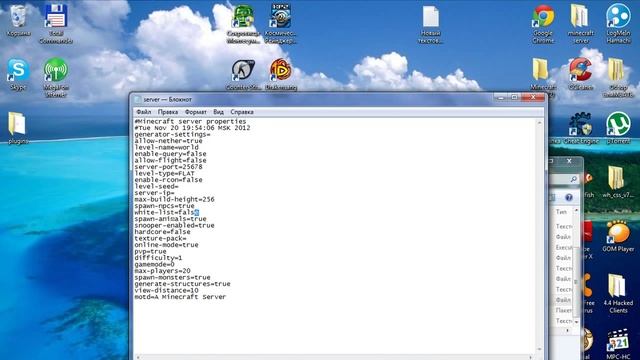Click the 'allow-flight=false' line

click(171, 160)
